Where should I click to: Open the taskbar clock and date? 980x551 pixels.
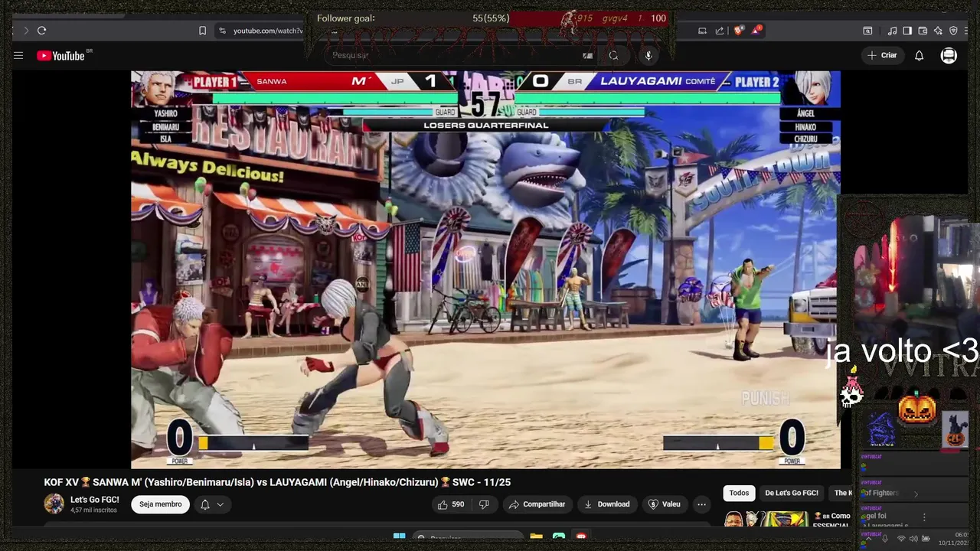(x=955, y=539)
